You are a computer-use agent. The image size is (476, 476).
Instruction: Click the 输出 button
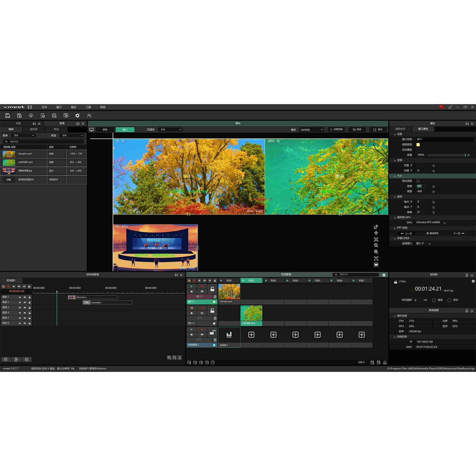[x=378, y=130]
